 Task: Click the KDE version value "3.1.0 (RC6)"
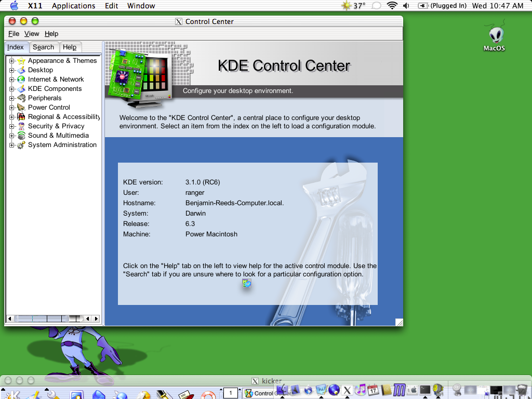point(203,182)
